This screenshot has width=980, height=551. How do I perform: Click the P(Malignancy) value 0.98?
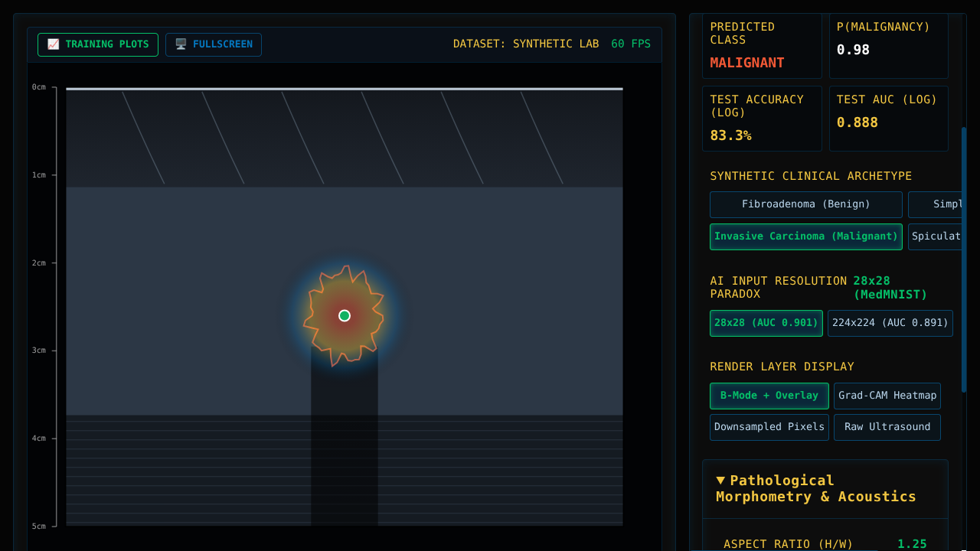click(x=853, y=50)
